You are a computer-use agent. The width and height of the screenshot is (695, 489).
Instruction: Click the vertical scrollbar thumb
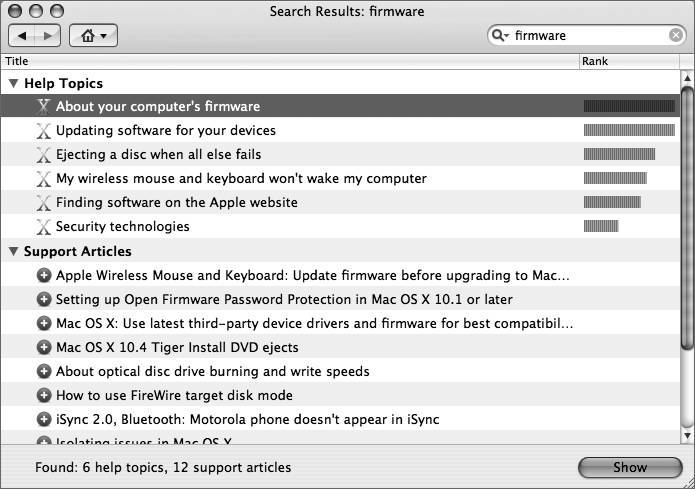click(x=687, y=217)
